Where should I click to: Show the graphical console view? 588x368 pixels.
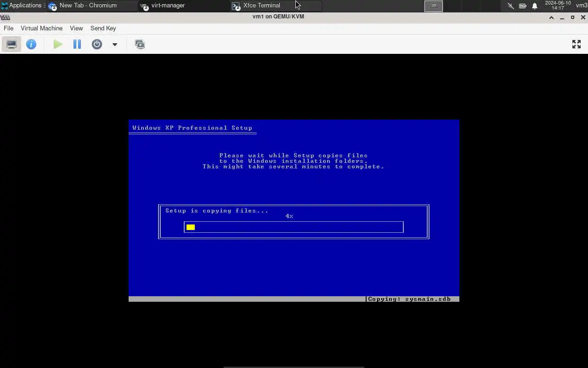coord(11,44)
